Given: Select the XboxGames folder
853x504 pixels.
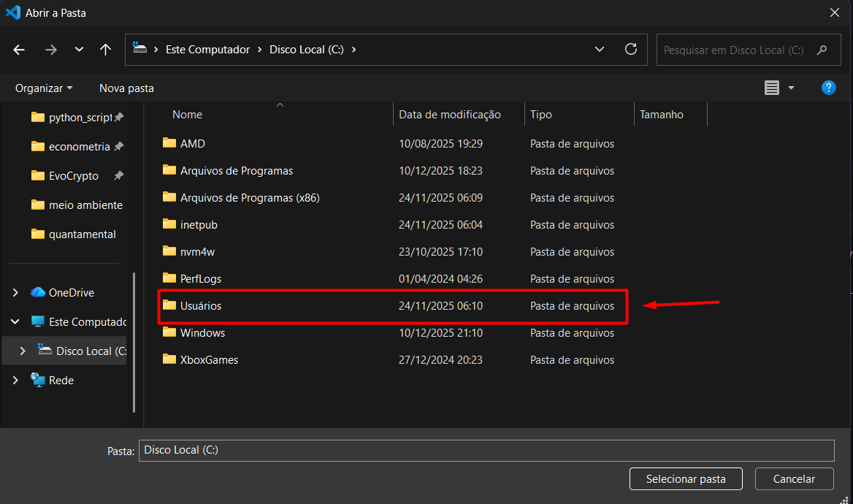Looking at the screenshot, I should click(x=209, y=359).
